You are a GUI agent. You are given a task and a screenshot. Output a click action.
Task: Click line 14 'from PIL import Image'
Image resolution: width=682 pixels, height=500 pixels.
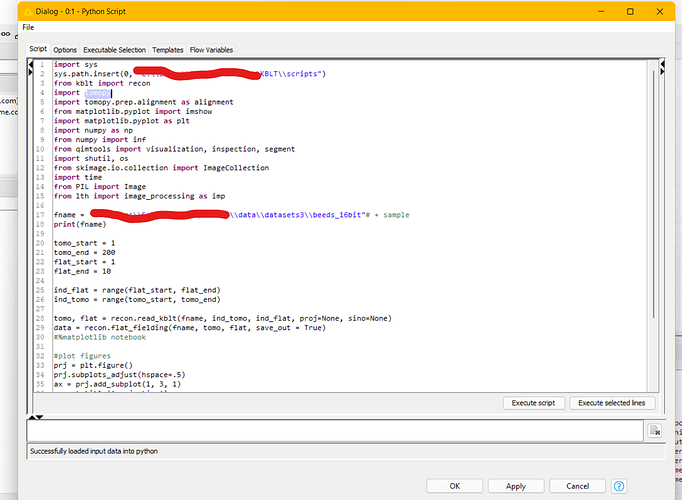[100, 187]
